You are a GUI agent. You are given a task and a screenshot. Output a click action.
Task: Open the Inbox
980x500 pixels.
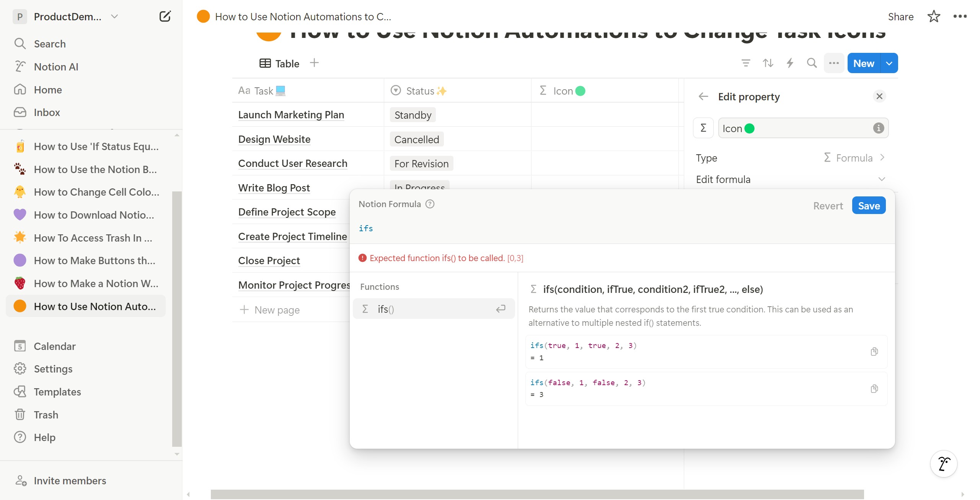point(47,112)
